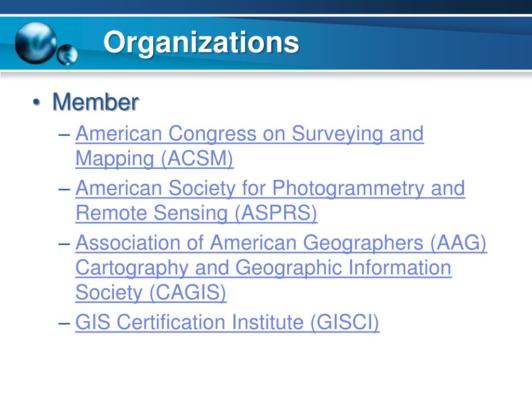Click the dash before the ASPRS entry
Image resolution: width=532 pixels, height=399 pixels.
[x=64, y=189]
